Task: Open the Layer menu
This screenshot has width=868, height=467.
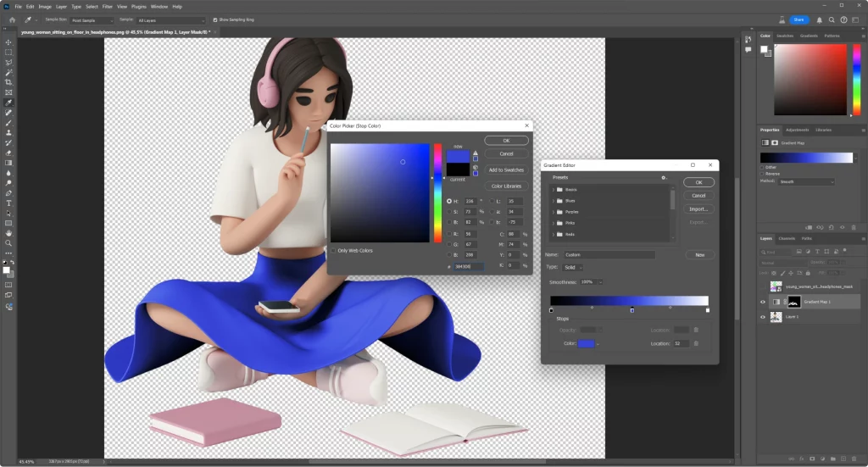Action: [x=61, y=7]
